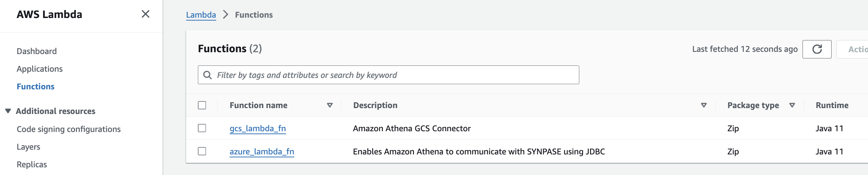
Task: Focus the filter functions search field
Action: (394, 75)
